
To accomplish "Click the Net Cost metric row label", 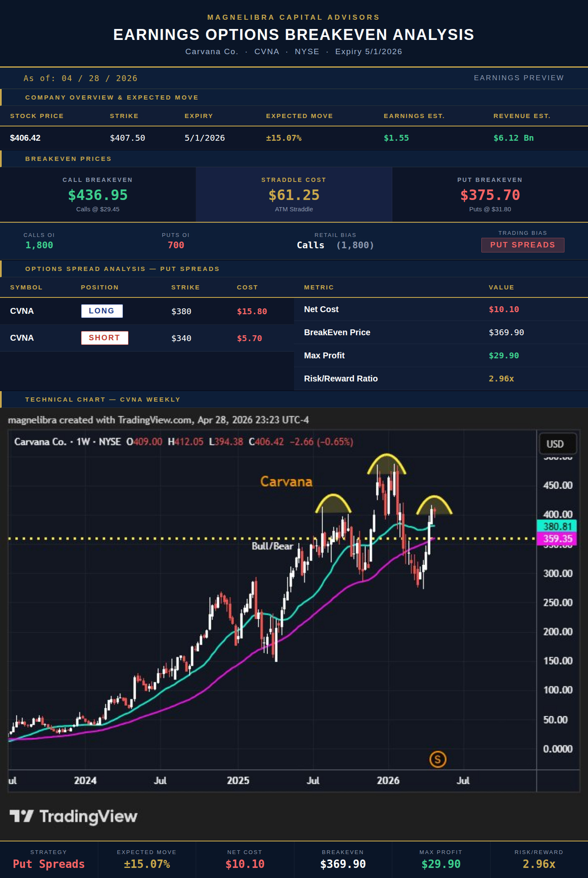I will [x=321, y=309].
